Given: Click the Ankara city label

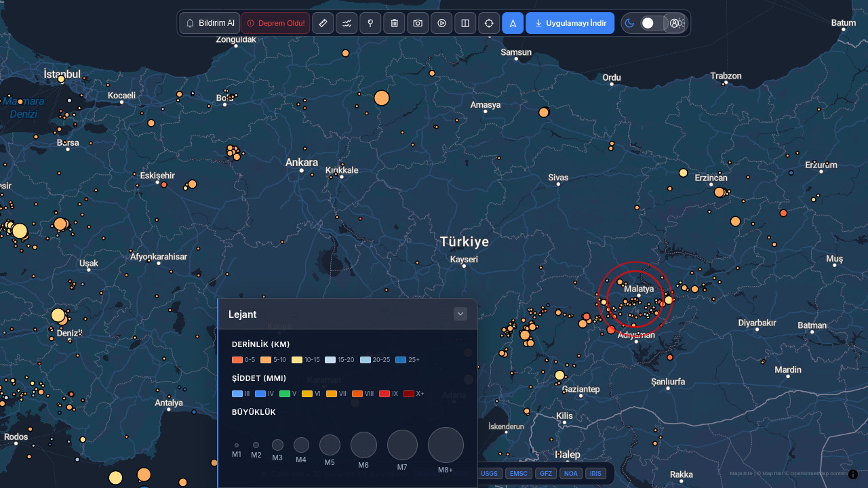Looking at the screenshot, I should click(302, 163).
